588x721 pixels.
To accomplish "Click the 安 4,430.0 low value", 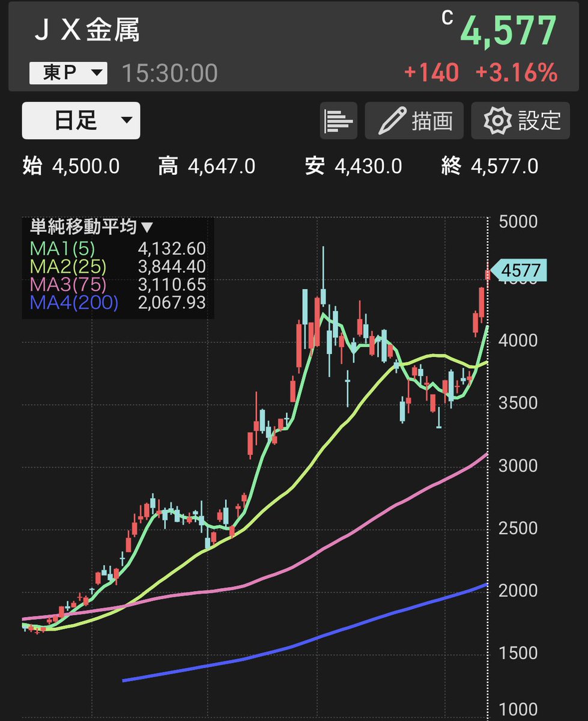I will pyautogui.click(x=354, y=166).
